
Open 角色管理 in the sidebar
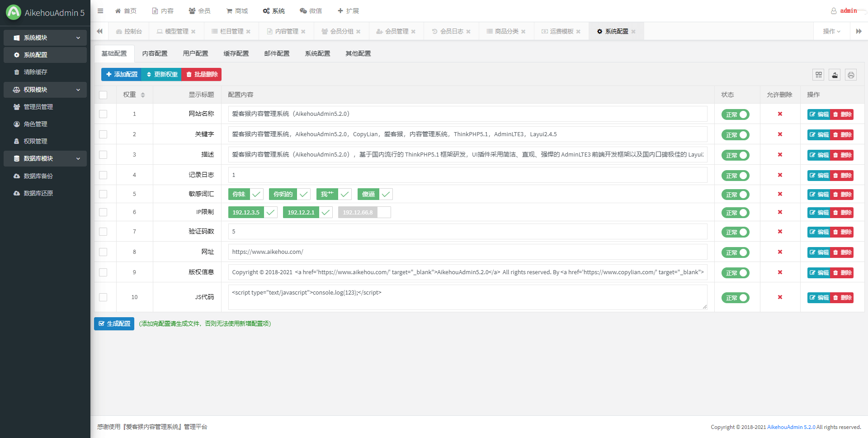tap(45, 124)
